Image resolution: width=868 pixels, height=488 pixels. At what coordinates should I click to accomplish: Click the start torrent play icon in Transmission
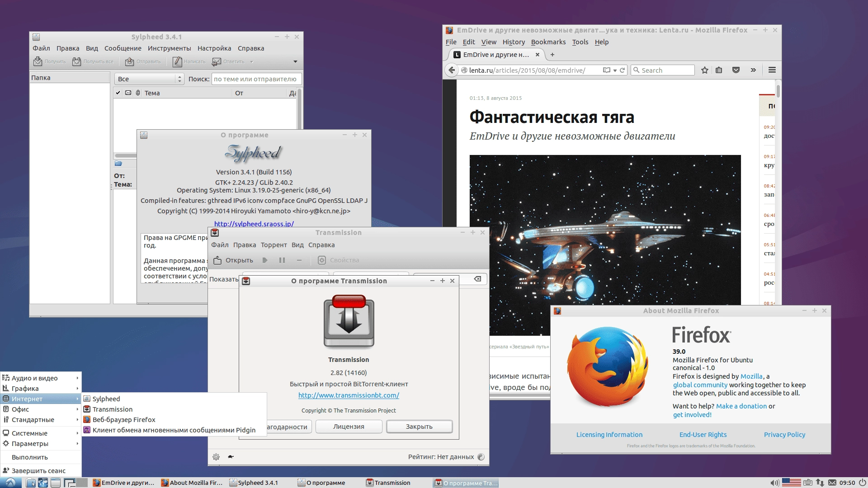pos(265,260)
